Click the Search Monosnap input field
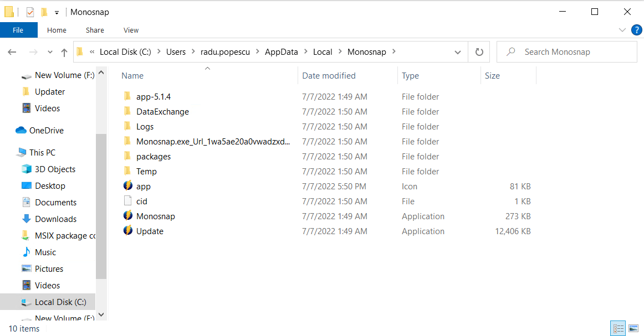Viewport: 644px width, 336px height. pyautogui.click(x=567, y=52)
